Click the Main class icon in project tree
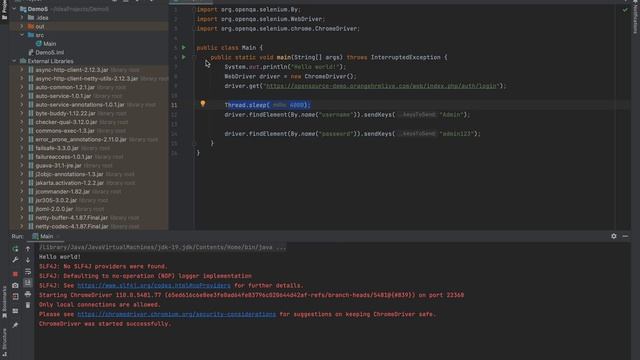The width and height of the screenshot is (640, 360). [x=39, y=44]
